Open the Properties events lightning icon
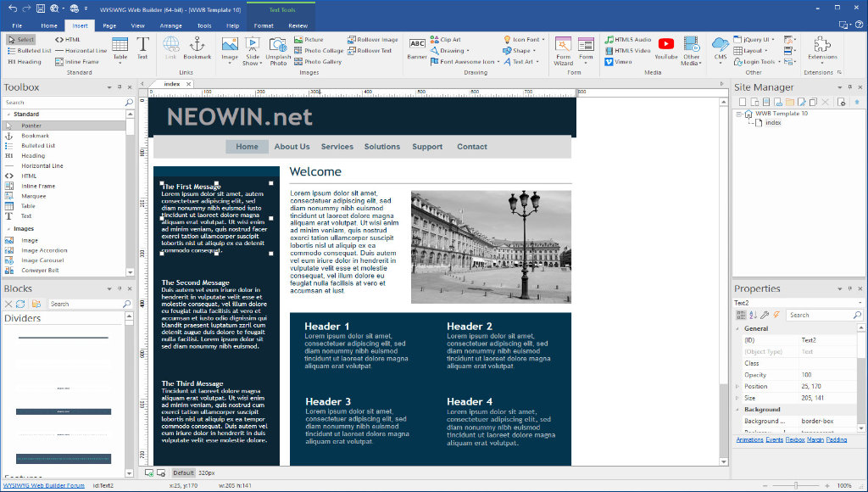This screenshot has height=492, width=868. coord(776,315)
